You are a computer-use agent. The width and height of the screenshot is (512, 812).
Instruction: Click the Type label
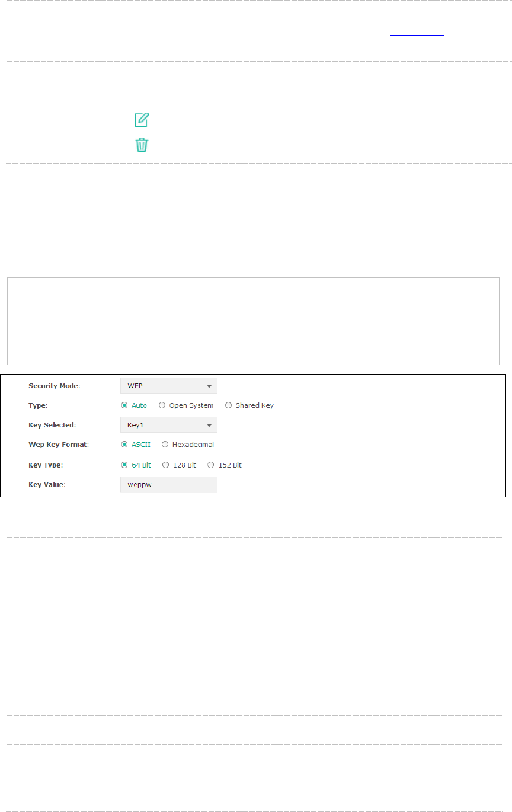pos(37,405)
